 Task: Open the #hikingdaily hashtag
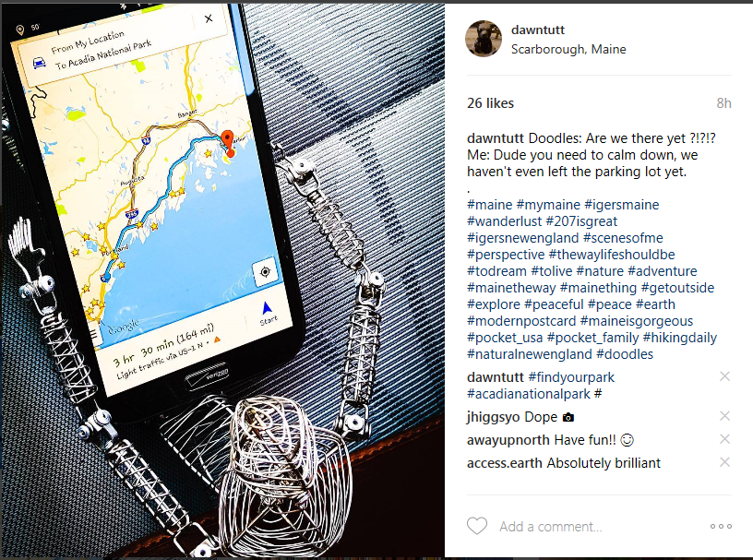point(679,338)
